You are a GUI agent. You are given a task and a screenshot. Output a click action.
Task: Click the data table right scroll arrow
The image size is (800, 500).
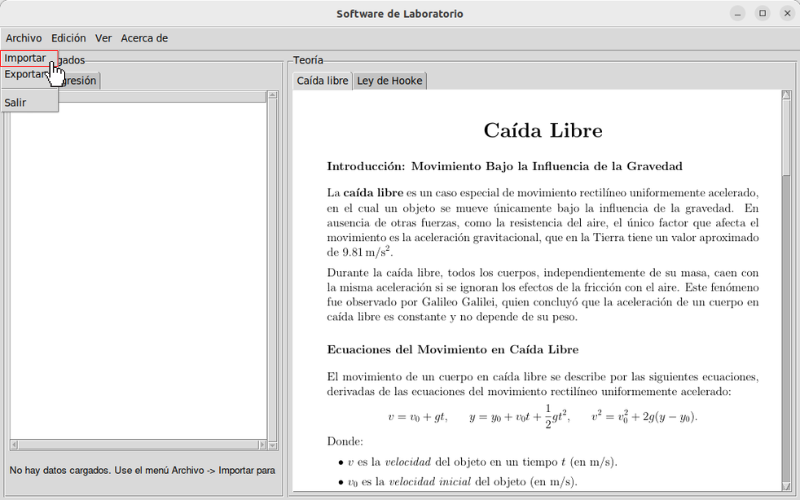coord(262,445)
